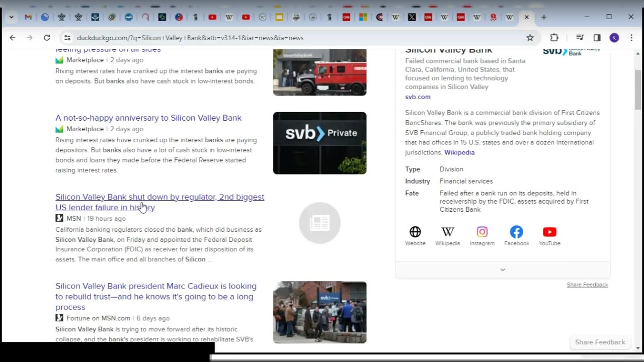Click the scrollbar down arrow
Image resolution: width=644 pixels, height=362 pixels.
tap(638, 348)
